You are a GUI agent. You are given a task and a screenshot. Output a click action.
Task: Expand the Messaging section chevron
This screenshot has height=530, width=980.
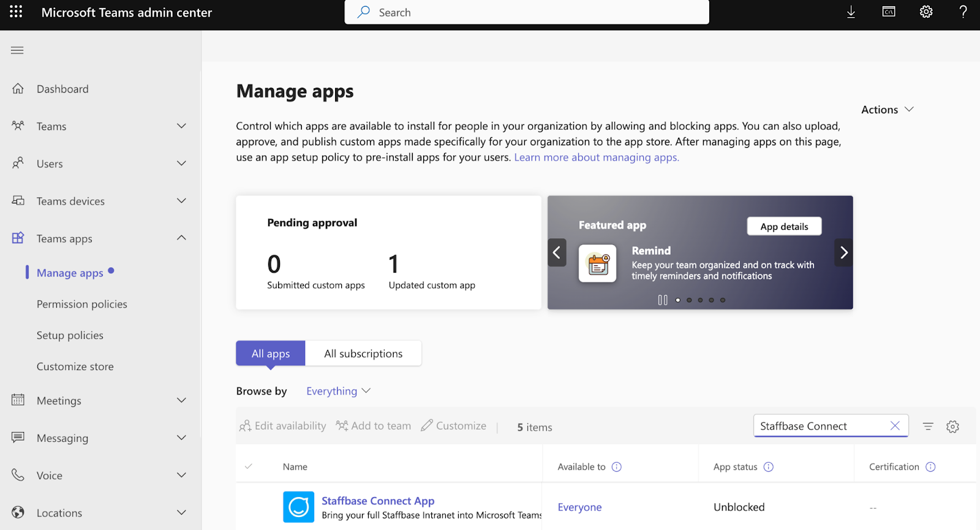tap(181, 437)
